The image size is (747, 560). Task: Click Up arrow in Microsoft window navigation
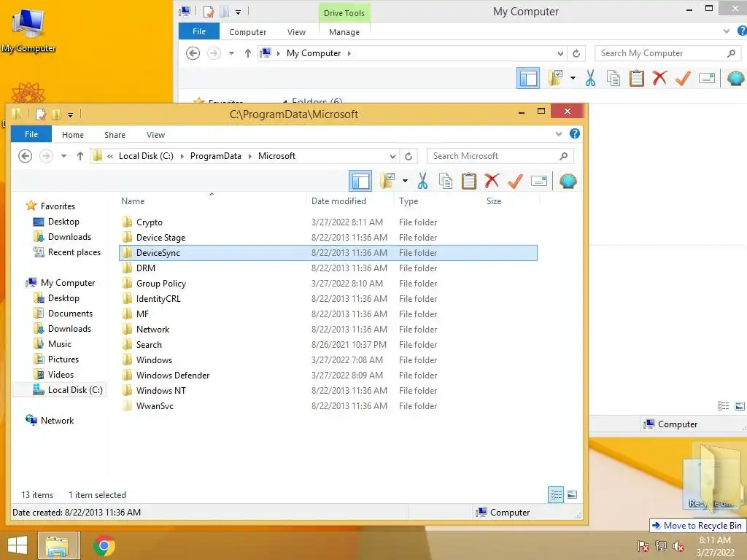click(x=80, y=156)
